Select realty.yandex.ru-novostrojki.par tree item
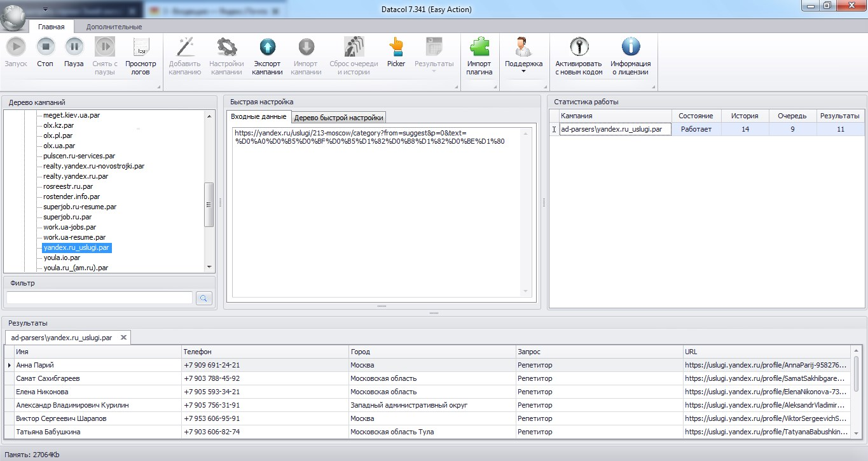Image resolution: width=868 pixels, height=461 pixels. pyautogui.click(x=93, y=166)
